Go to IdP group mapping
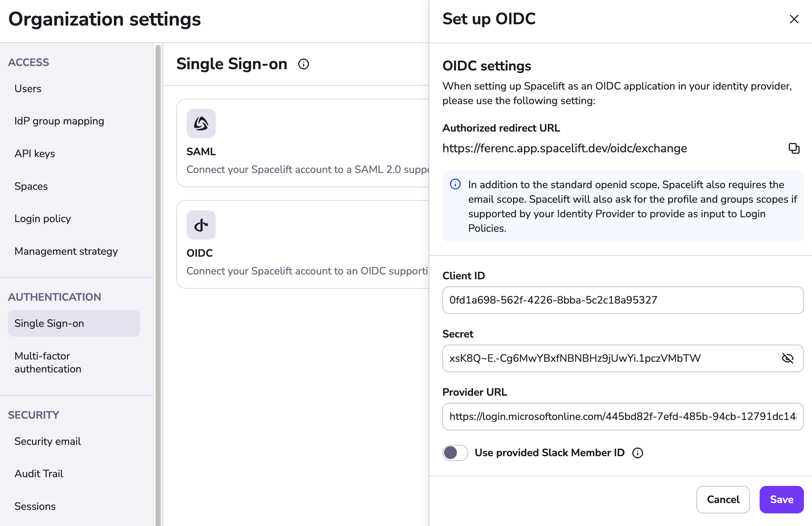Viewport: 812px width, 526px height. pos(60,121)
